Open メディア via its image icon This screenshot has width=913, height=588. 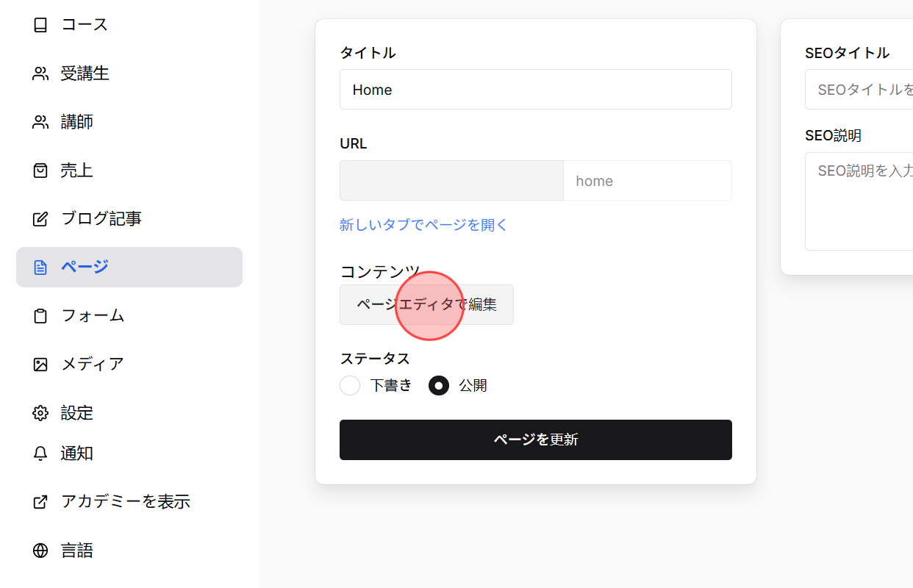40,363
